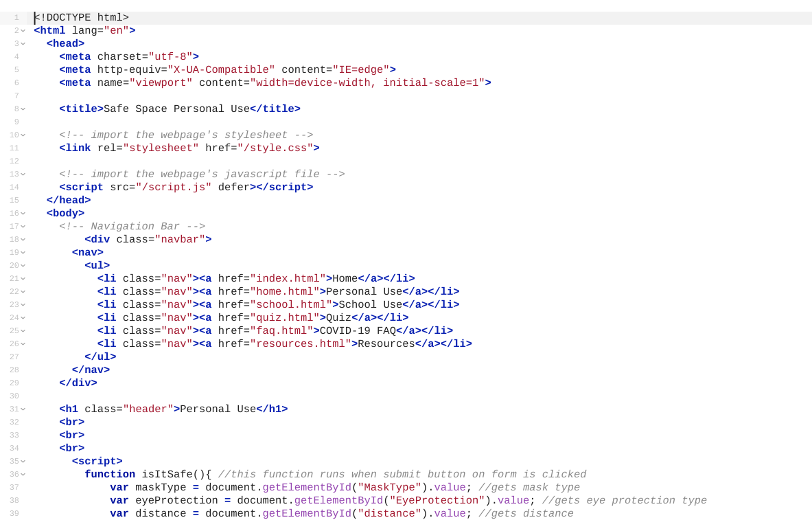The height and width of the screenshot is (520, 812).
Task: Click the "viewport" name value
Action: 161,82
